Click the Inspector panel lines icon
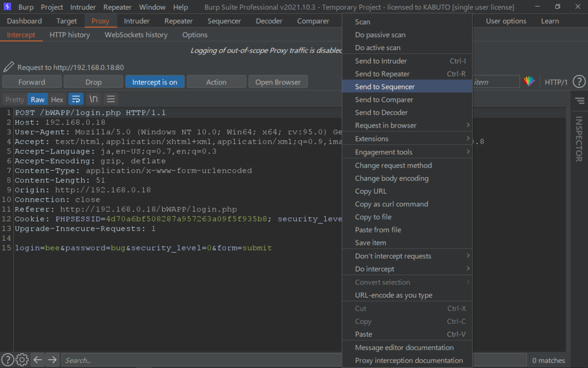588x368 pixels. pos(580,101)
